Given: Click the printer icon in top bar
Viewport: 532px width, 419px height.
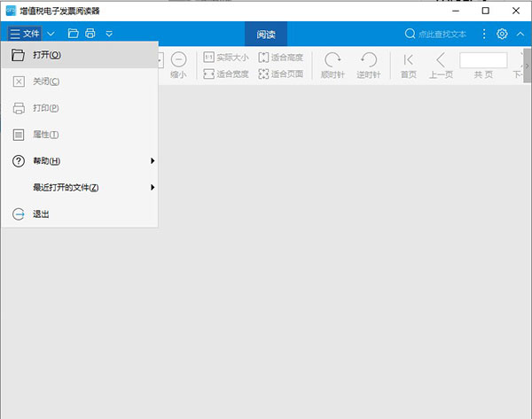Looking at the screenshot, I should coord(90,34).
